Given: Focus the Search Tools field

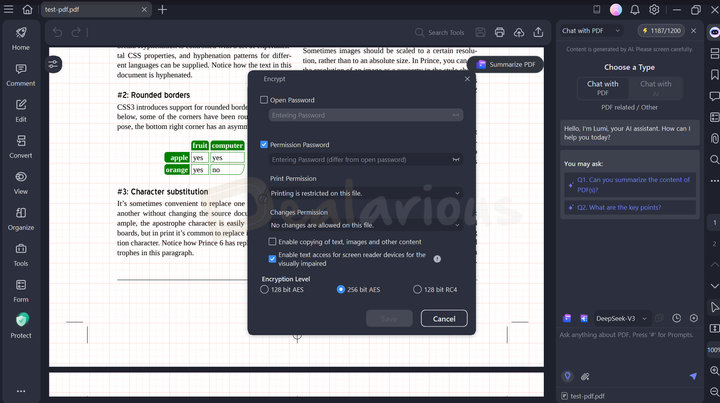Looking at the screenshot, I should pos(440,32).
